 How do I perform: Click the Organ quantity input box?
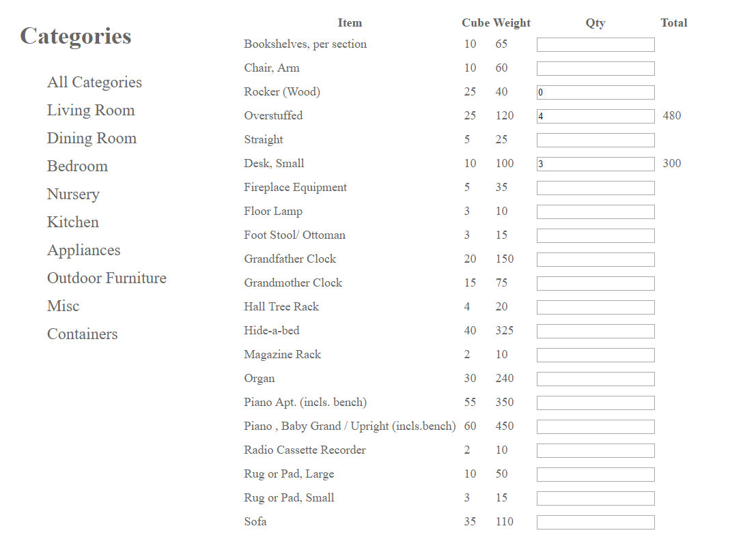[x=595, y=379]
